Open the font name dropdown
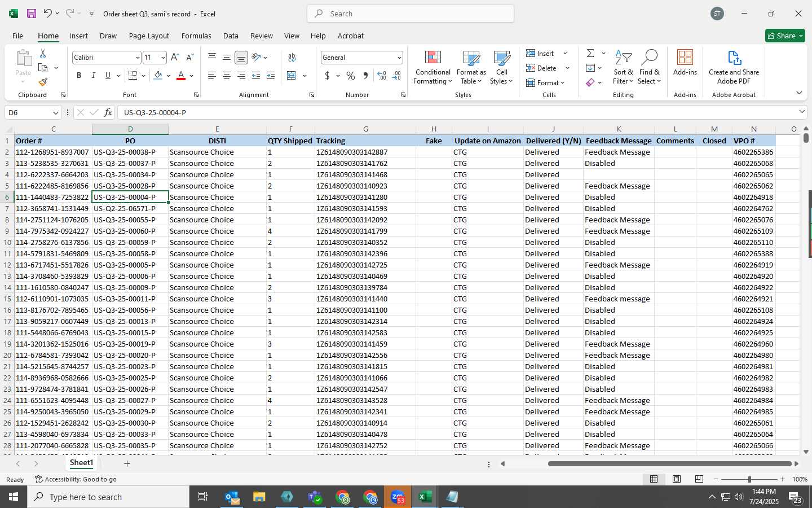 pos(137,58)
